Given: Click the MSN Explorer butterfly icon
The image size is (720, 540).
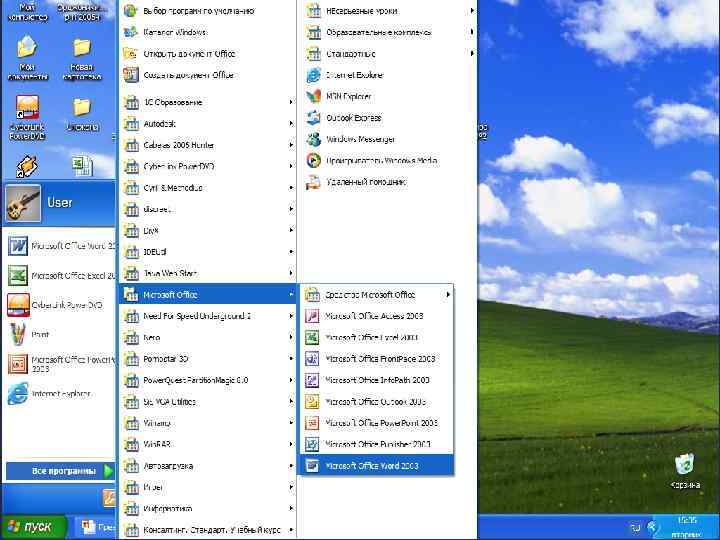Looking at the screenshot, I should click(x=314, y=96).
